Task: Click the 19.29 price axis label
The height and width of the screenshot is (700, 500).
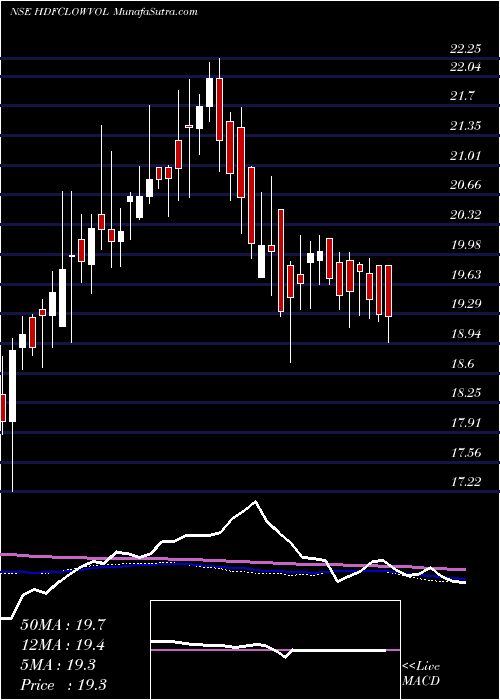Action: coord(466,304)
